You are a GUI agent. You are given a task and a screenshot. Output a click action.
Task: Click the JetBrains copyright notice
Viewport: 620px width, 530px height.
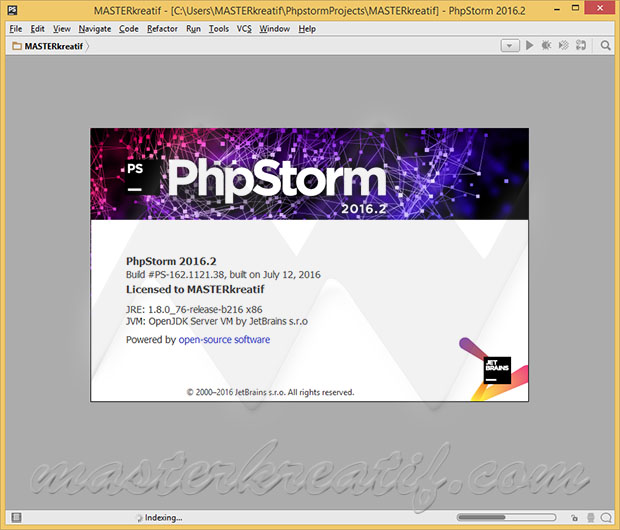click(270, 392)
